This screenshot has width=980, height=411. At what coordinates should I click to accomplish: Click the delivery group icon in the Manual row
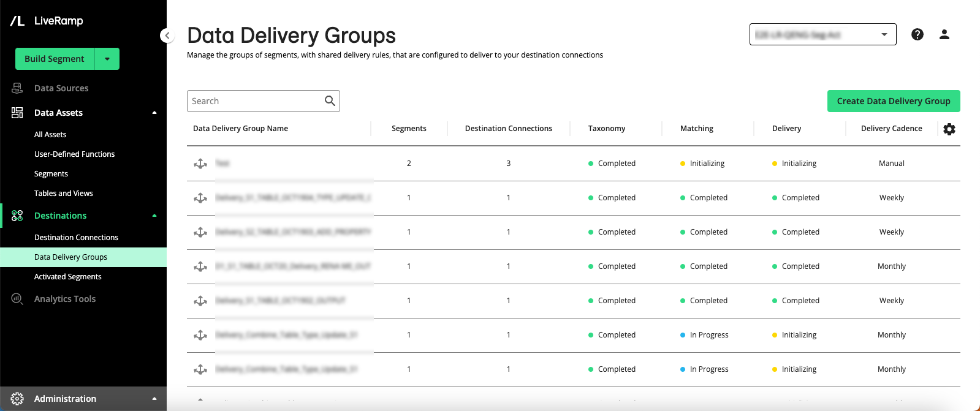200,164
